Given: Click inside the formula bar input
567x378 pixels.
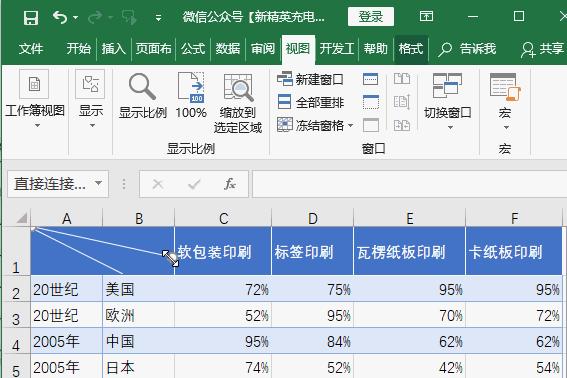Looking at the screenshot, I should (x=409, y=184).
